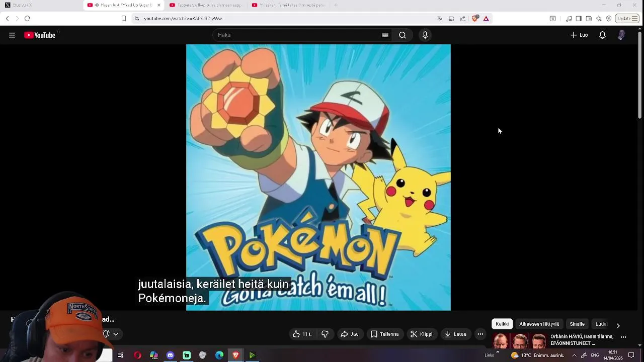Open Discord from the taskbar
Image resolution: width=644 pixels, height=362 pixels.
click(170, 355)
